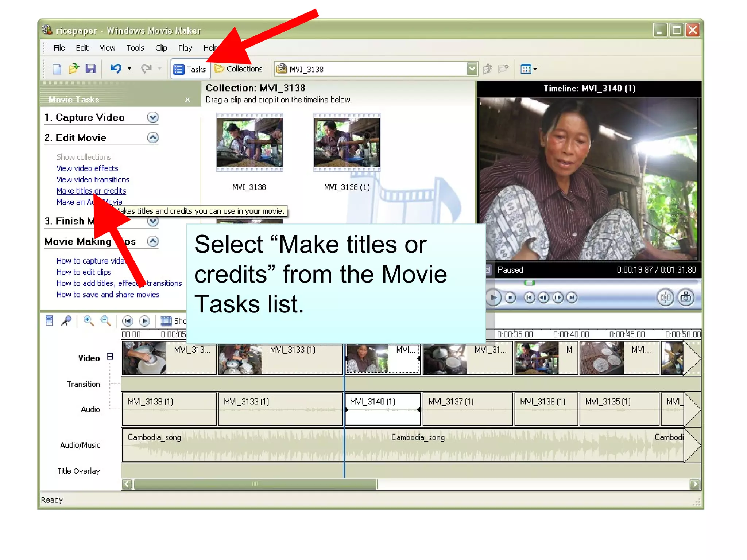The width and height of the screenshot is (747, 560).
Task: Minimize the Movie Maker window
Action: click(660, 30)
